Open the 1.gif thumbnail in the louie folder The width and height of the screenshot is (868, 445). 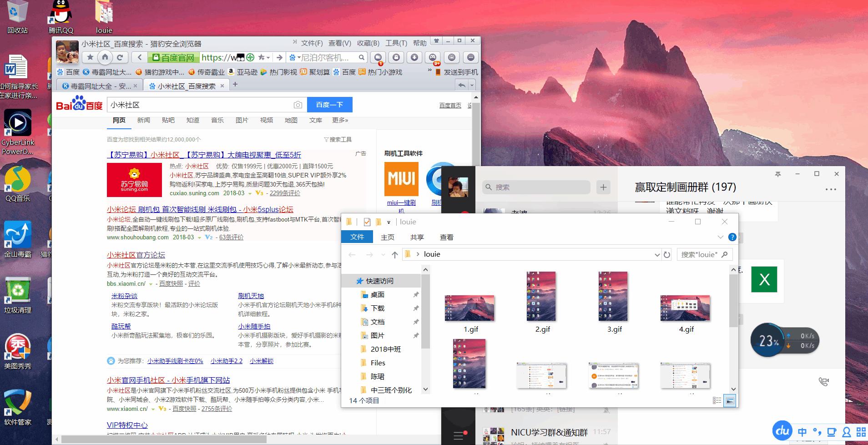469,308
